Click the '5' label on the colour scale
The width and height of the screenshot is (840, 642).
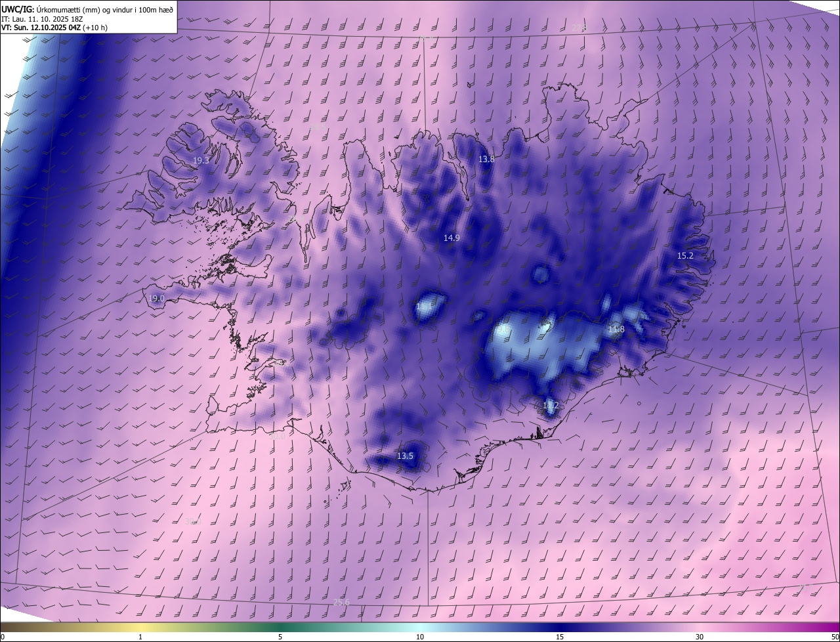(280, 637)
